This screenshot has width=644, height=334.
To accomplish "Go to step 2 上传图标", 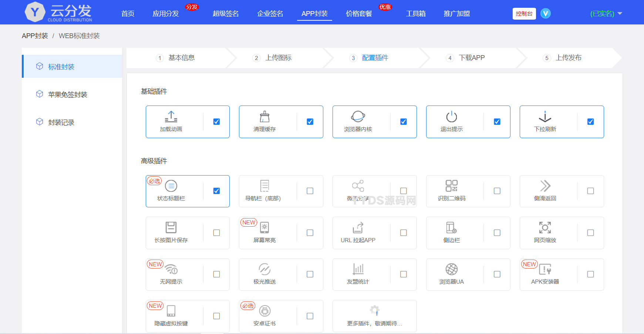I will (x=273, y=58).
